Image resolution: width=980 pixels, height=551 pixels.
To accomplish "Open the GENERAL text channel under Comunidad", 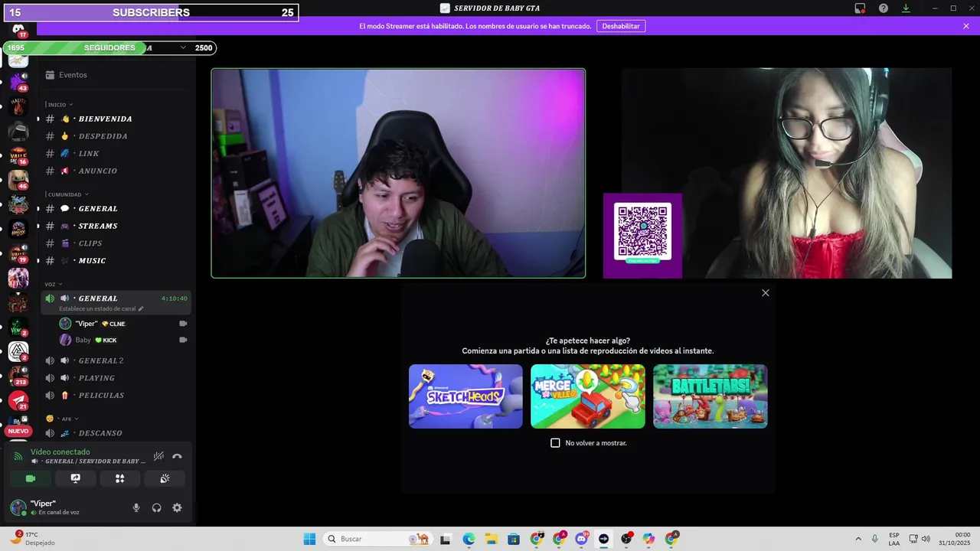I will coord(116,208).
